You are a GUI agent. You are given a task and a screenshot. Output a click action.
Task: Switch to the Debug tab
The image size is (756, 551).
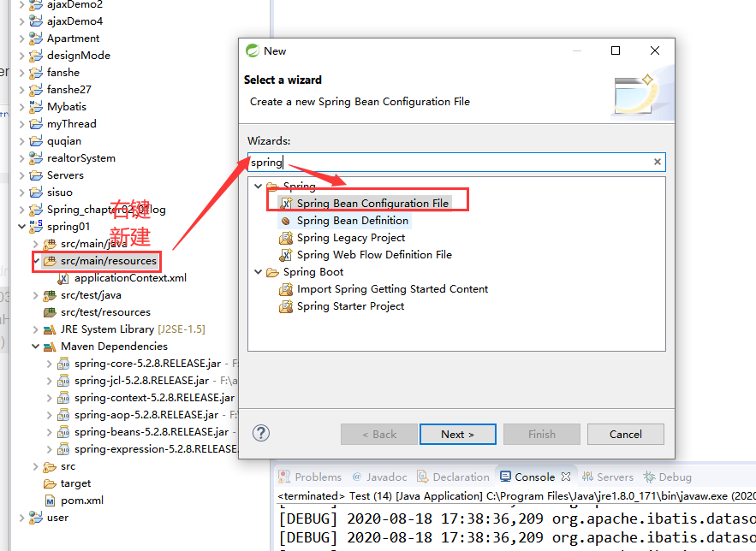click(x=668, y=477)
